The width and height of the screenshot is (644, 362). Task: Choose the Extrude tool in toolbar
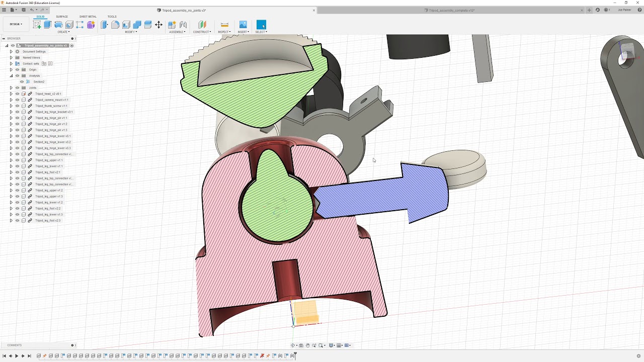(47, 25)
